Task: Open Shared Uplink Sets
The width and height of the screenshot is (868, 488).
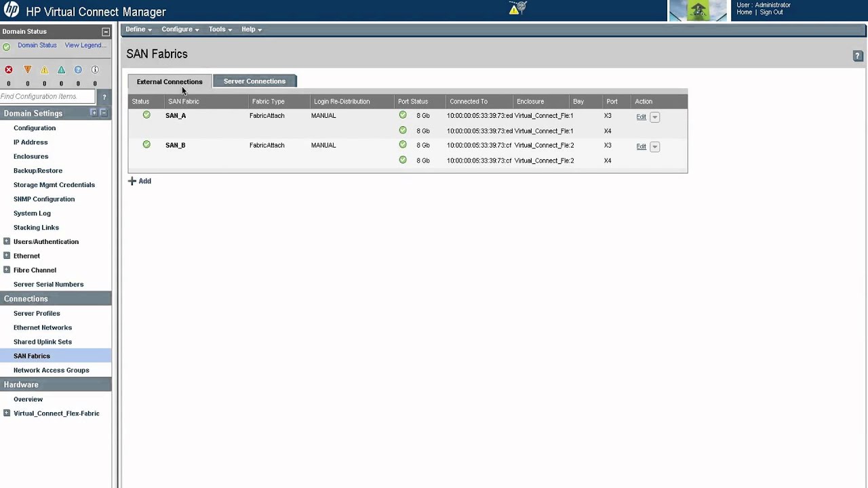Action: 43,342
